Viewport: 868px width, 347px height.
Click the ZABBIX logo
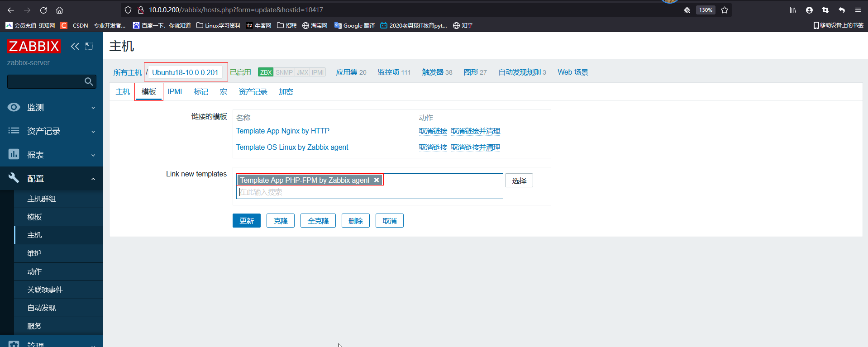[33, 46]
